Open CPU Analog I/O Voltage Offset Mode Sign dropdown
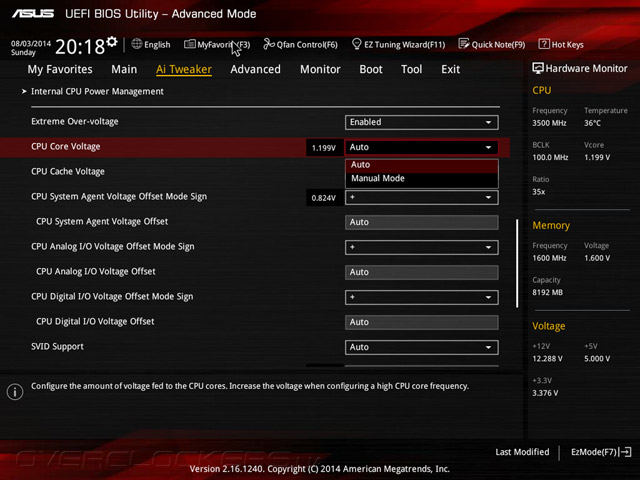This screenshot has height=480, width=640. point(422,247)
